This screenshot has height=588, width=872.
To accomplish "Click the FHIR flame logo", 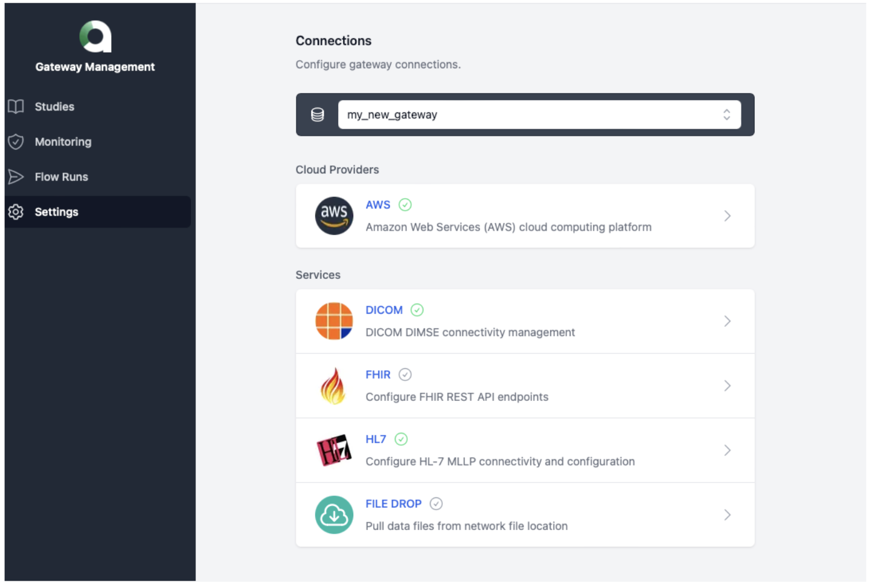I will point(333,386).
